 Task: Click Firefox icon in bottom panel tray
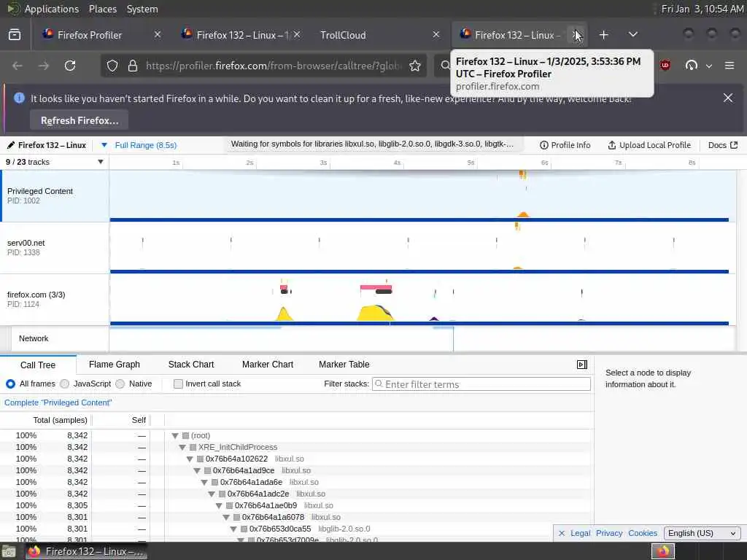tap(663, 551)
